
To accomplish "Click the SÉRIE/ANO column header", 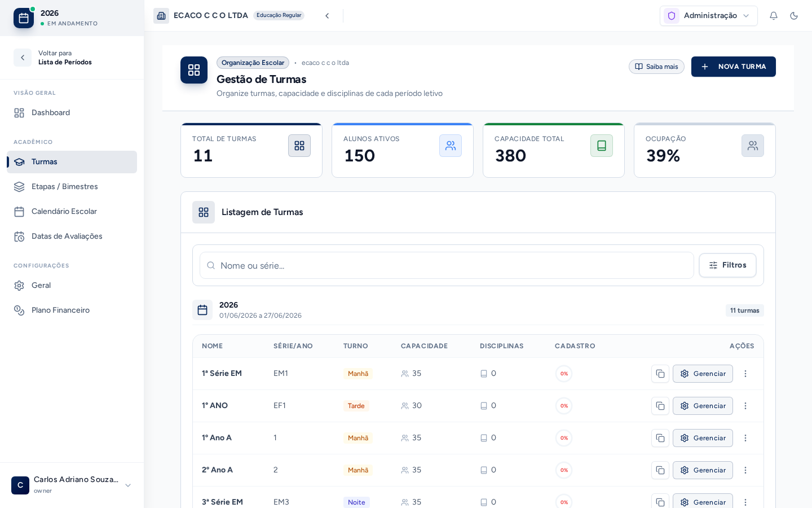I will (x=293, y=346).
